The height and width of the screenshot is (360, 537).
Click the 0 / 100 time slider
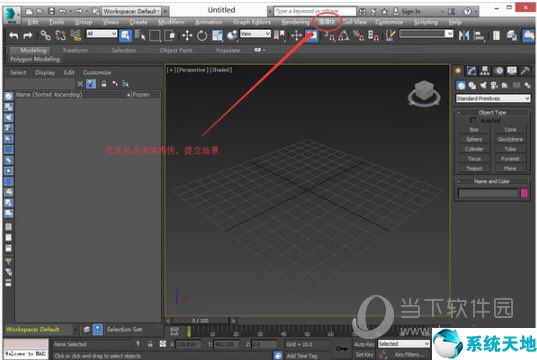coord(200,321)
